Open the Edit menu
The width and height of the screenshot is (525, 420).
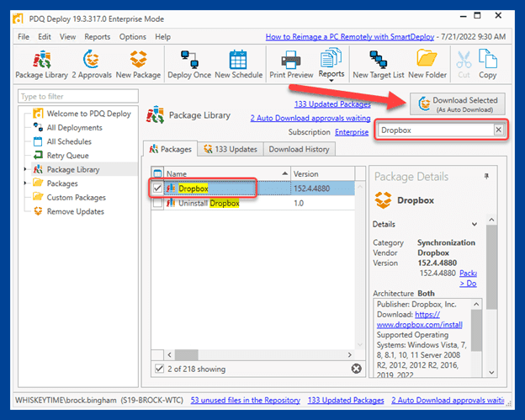[x=45, y=36]
